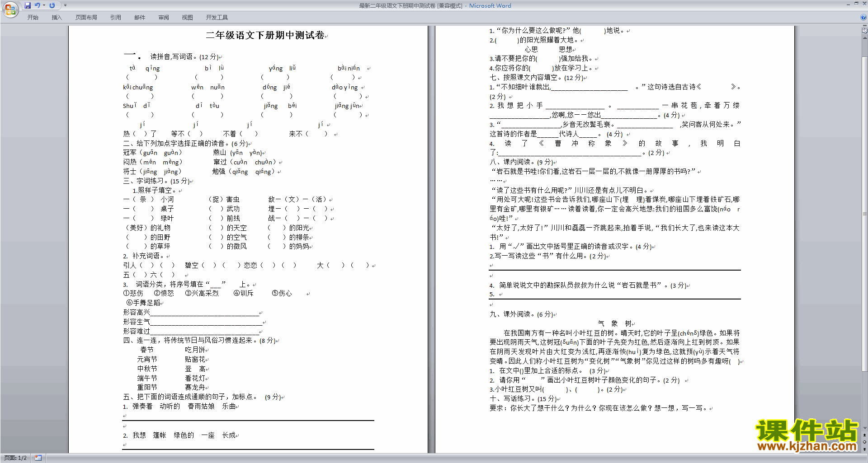Switch to the 引用 tab
Viewport: 868px width, 463px height.
tap(116, 18)
